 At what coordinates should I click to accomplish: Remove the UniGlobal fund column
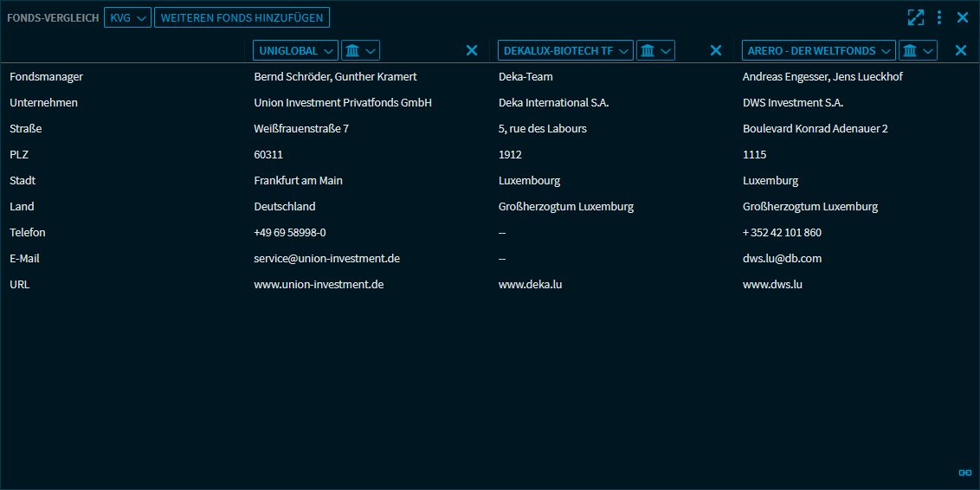coord(472,50)
